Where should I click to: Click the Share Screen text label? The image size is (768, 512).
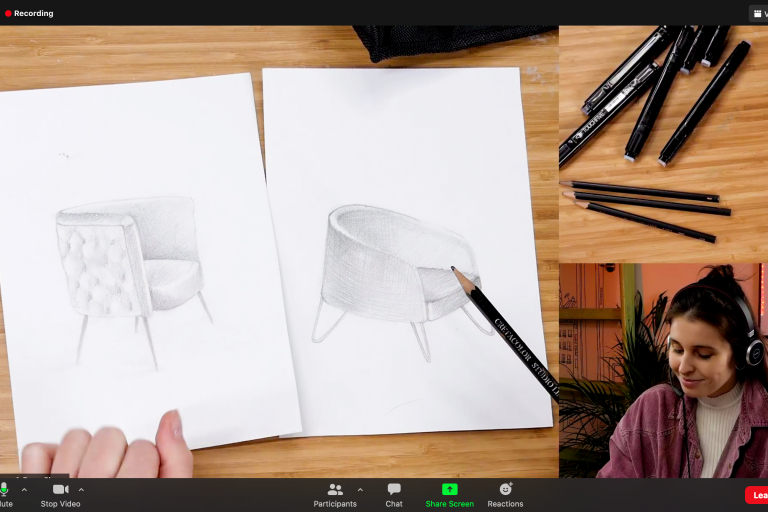(449, 504)
